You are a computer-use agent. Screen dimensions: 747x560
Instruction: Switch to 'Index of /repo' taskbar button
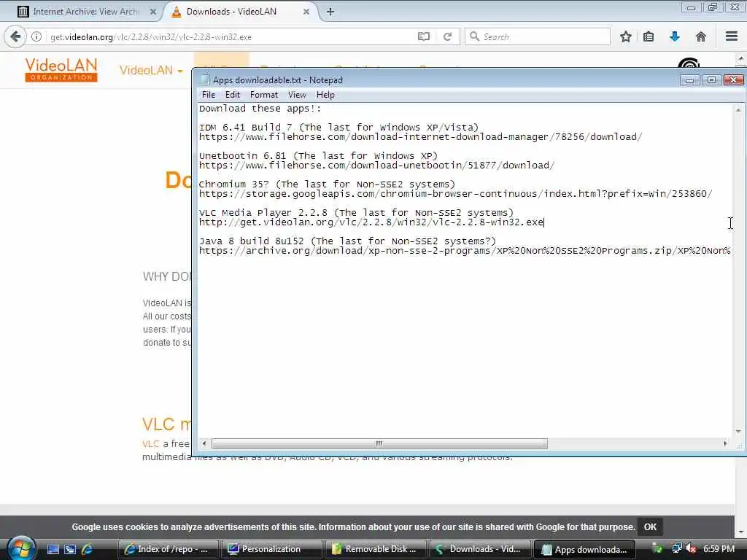(x=168, y=549)
